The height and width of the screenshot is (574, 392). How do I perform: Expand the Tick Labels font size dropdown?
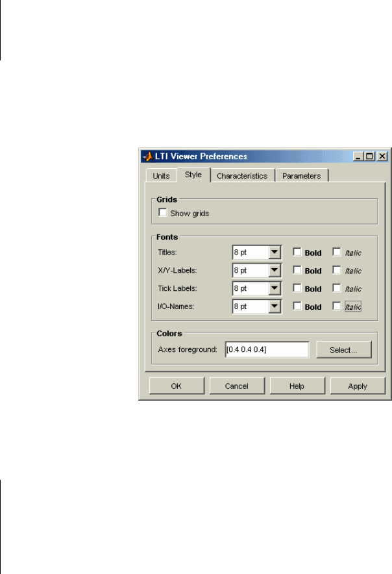275,288
